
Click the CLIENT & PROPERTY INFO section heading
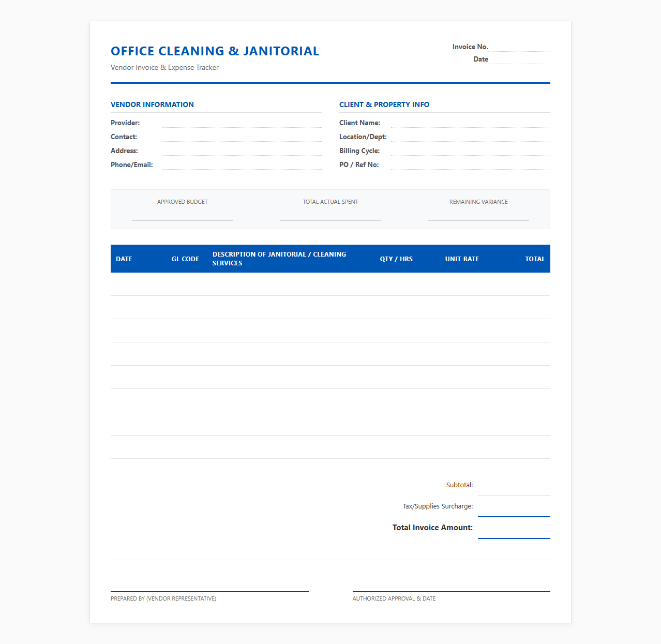pyautogui.click(x=384, y=104)
